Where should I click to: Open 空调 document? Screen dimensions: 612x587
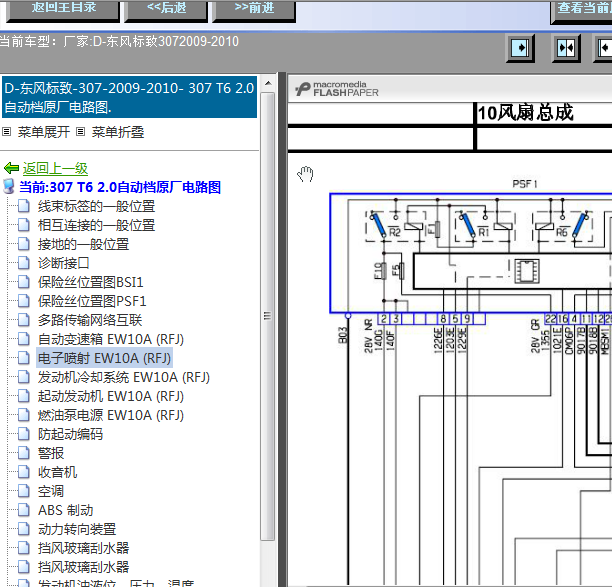pyautogui.click(x=51, y=491)
